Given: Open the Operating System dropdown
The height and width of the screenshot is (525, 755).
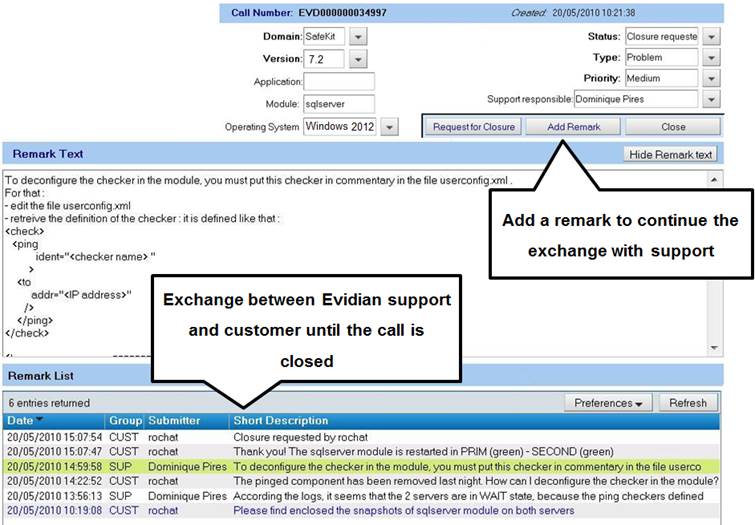Looking at the screenshot, I should click(389, 127).
